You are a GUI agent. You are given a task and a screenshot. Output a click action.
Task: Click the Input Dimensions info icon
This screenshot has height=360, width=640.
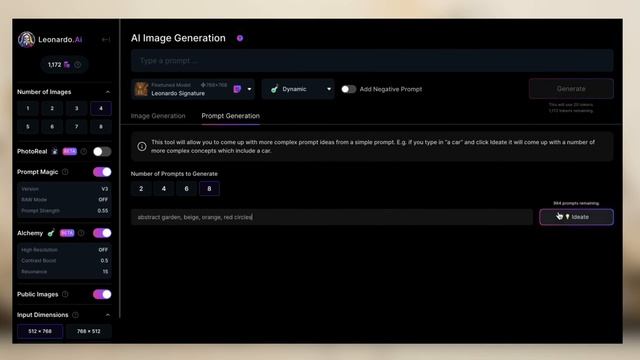[75, 315]
